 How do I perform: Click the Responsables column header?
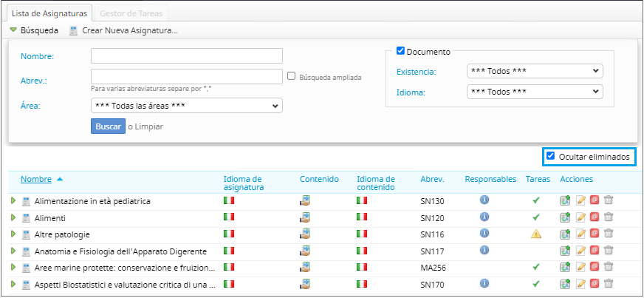490,179
